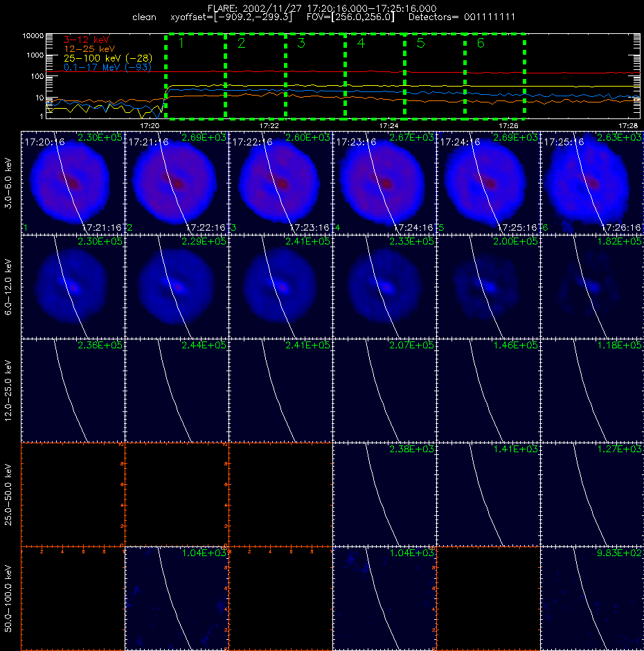Click the orange '12-25 keV' legend label
The height and width of the screenshot is (651, 644).
point(89,48)
